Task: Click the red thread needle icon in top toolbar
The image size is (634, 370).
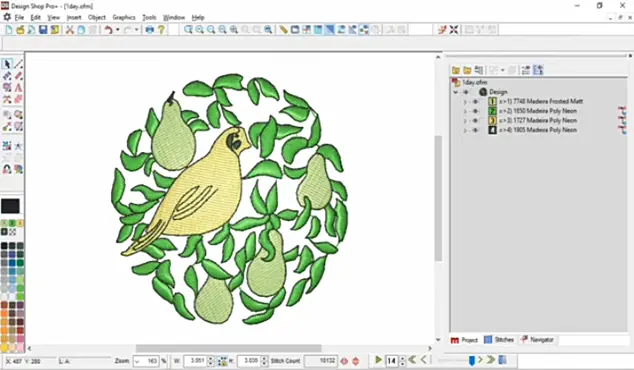Action: [442, 30]
